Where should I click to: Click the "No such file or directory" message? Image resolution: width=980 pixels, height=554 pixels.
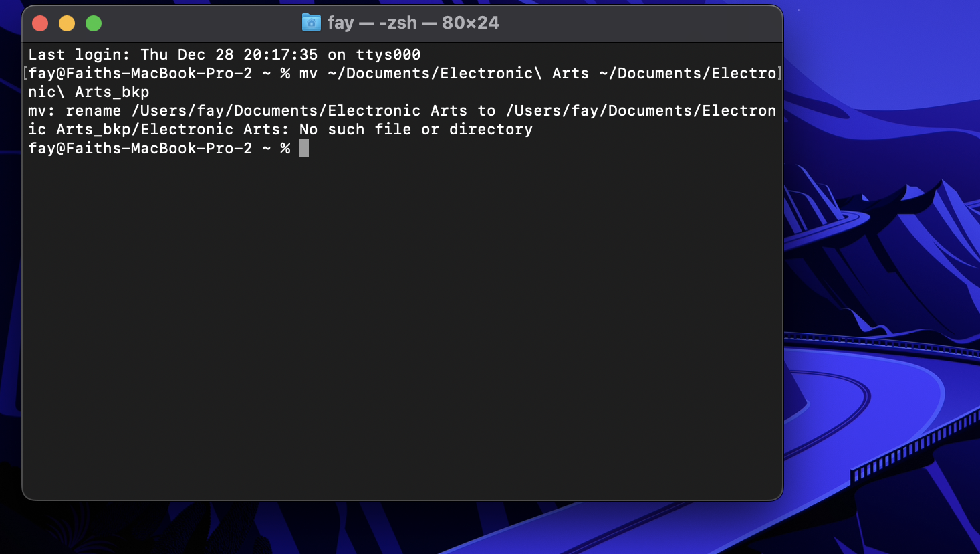pyautogui.click(x=416, y=129)
